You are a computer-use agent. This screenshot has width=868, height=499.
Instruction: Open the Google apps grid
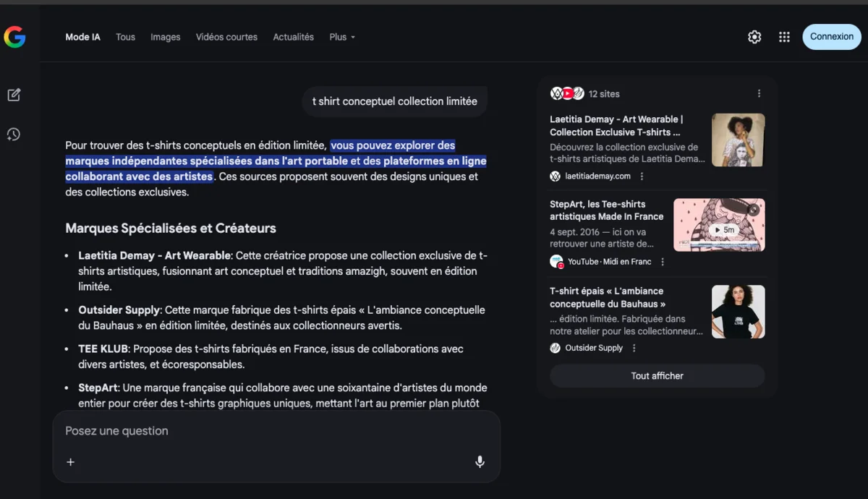point(784,36)
